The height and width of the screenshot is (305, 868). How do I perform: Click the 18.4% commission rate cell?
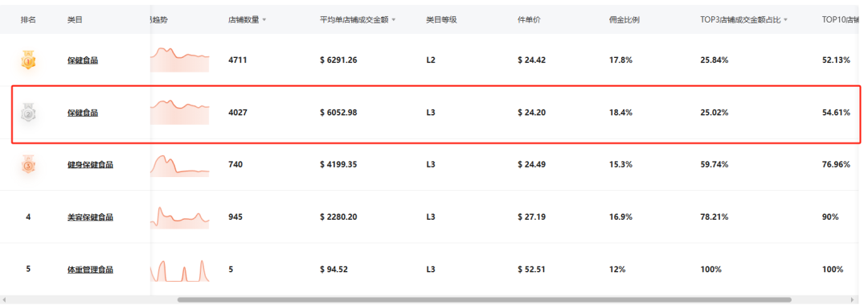(620, 113)
